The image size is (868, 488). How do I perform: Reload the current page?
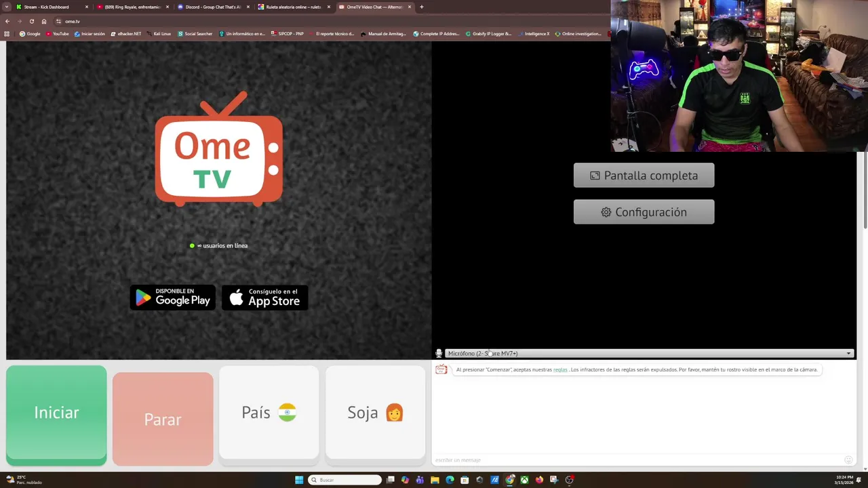coord(32,21)
